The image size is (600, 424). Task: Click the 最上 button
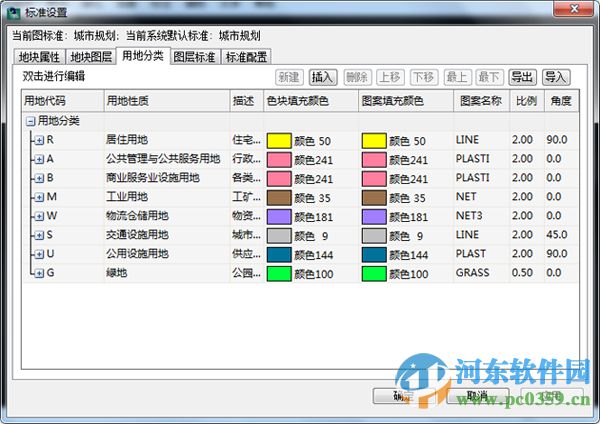pyautogui.click(x=457, y=77)
